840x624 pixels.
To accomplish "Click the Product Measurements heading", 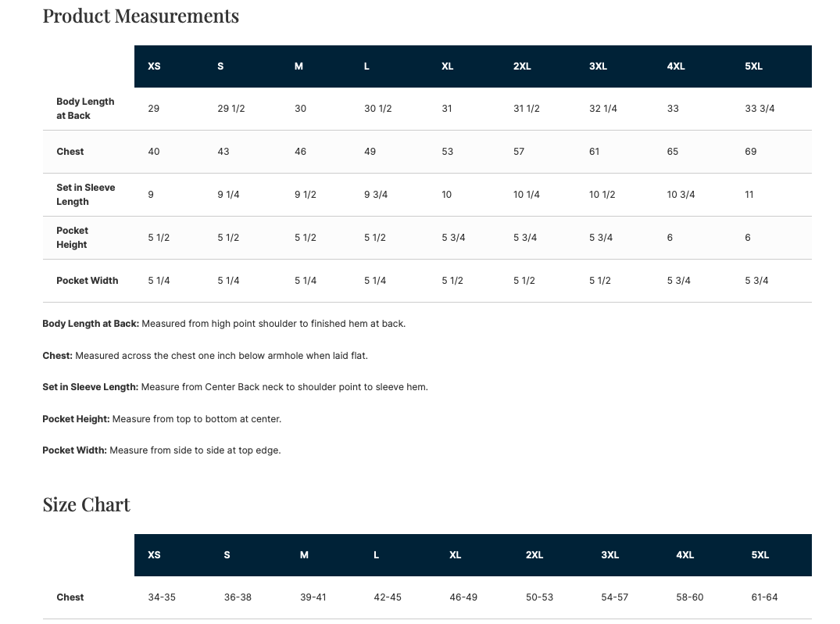I will [141, 16].
